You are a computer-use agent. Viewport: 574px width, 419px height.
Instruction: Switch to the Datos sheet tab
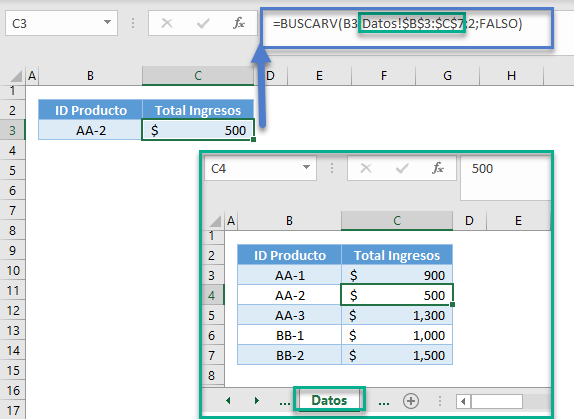tap(329, 400)
